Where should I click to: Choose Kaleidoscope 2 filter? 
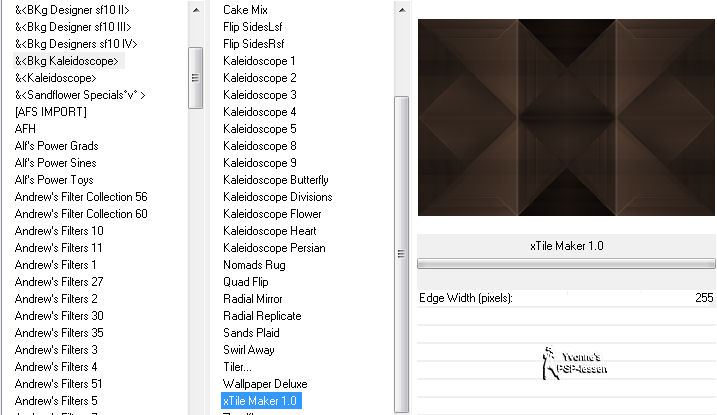[260, 78]
